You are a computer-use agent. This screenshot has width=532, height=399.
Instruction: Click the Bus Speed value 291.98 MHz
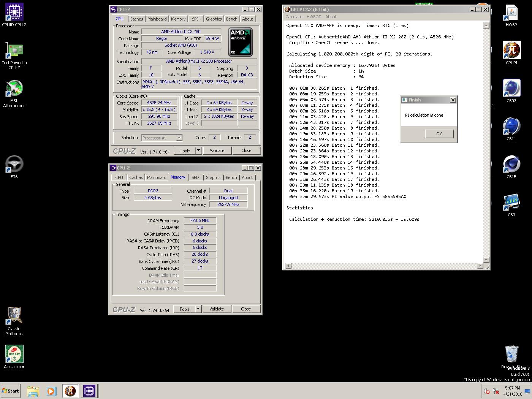click(x=160, y=116)
